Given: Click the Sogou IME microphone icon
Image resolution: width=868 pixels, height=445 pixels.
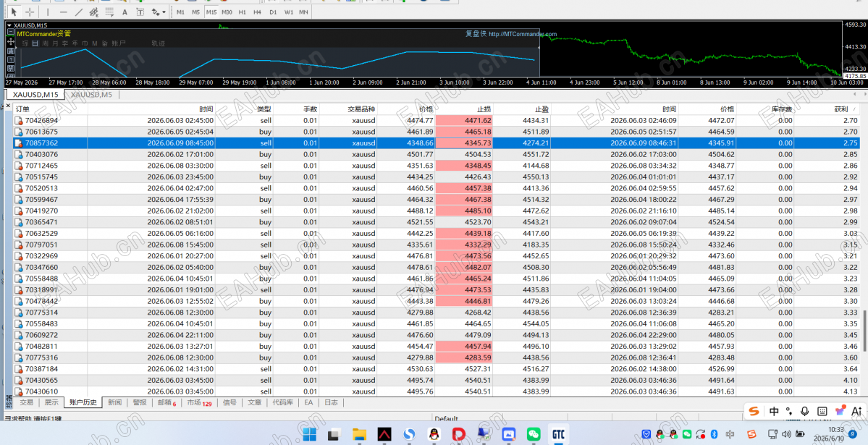Looking at the screenshot, I should 805,411.
